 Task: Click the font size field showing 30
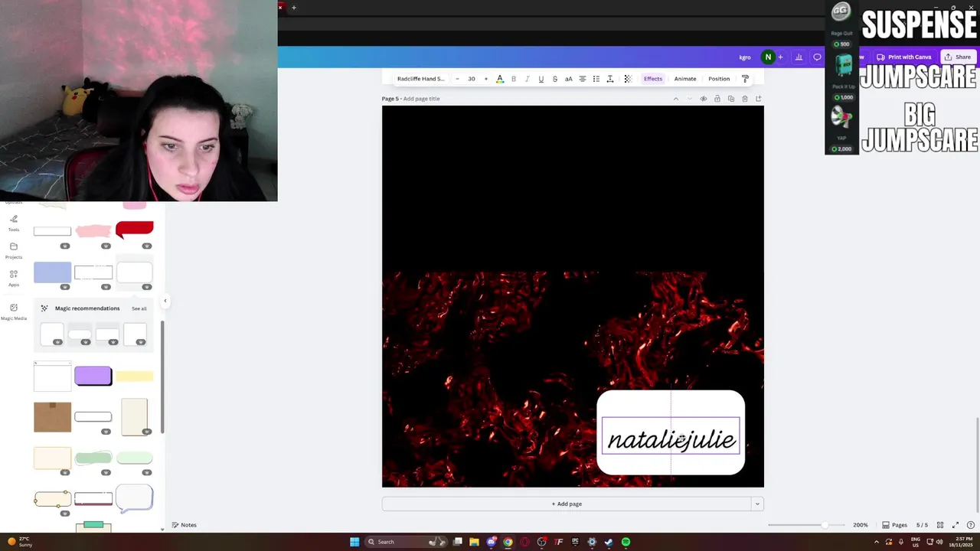(472, 79)
